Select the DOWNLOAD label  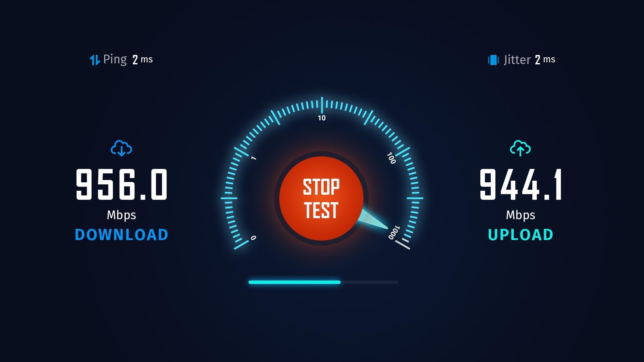[x=121, y=235]
